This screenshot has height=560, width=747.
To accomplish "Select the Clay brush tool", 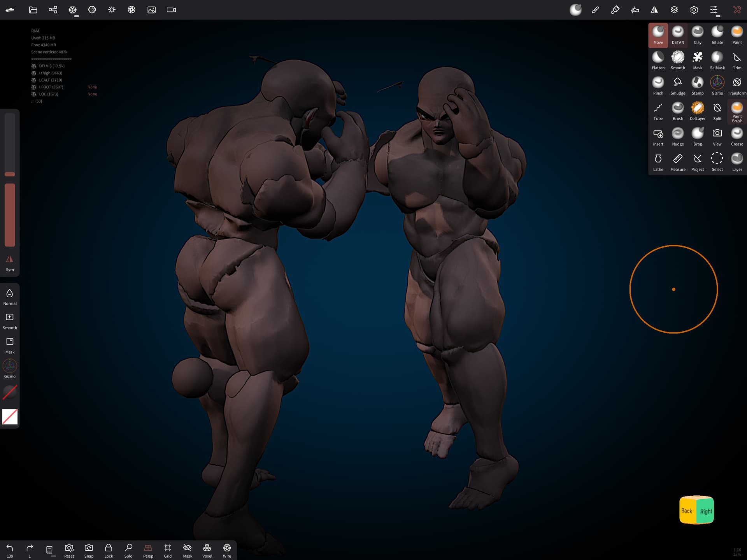I will (x=697, y=35).
